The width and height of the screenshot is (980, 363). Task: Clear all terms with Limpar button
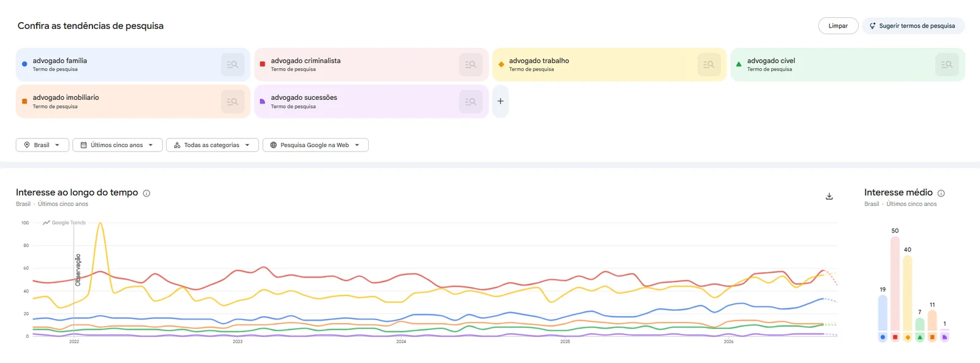[x=838, y=26]
